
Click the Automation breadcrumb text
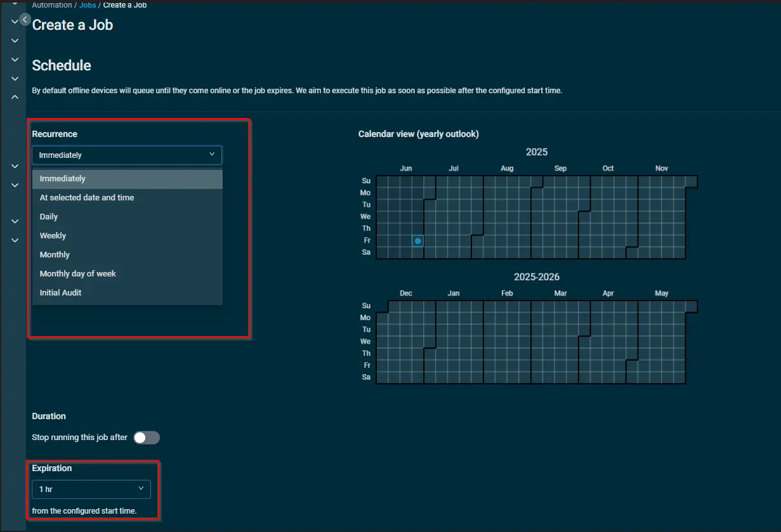52,5
